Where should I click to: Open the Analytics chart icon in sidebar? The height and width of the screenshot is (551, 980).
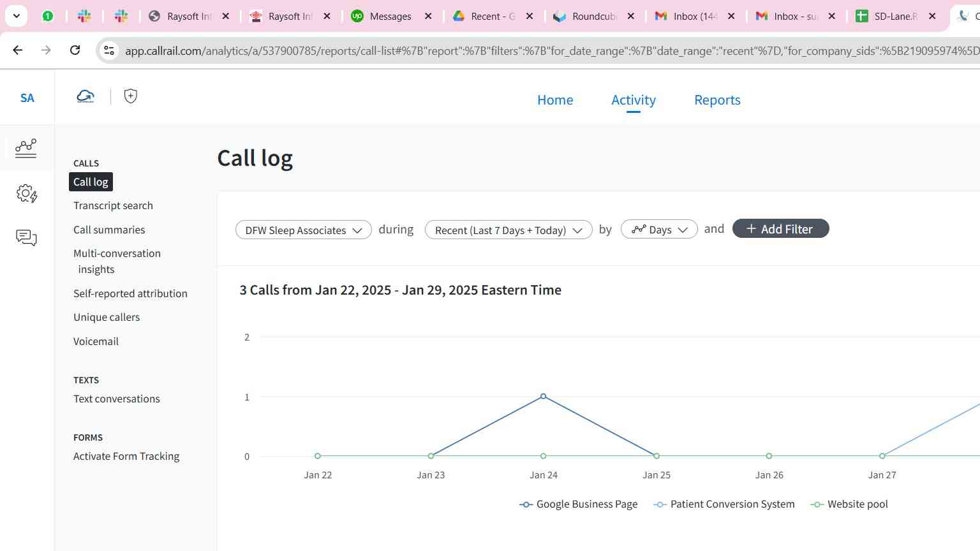tap(26, 148)
